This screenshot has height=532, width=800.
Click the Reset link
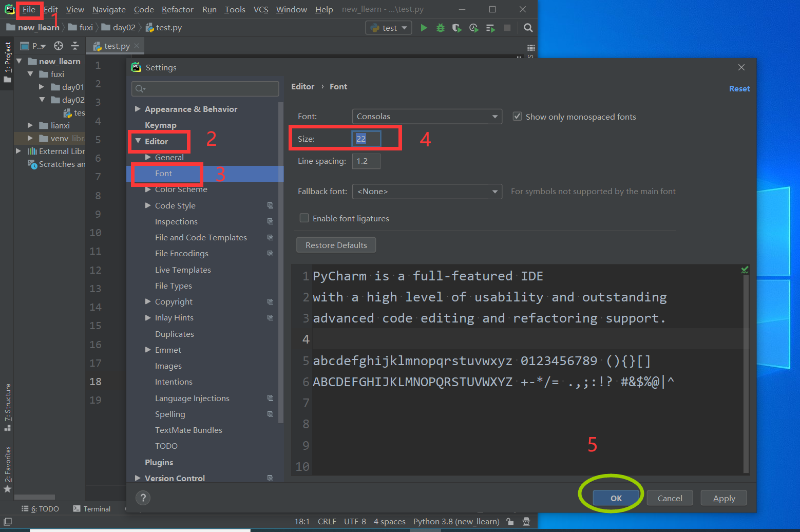[739, 88]
